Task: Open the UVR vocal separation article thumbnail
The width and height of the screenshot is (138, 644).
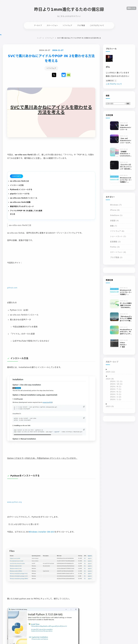Action: (x=114, y=304)
